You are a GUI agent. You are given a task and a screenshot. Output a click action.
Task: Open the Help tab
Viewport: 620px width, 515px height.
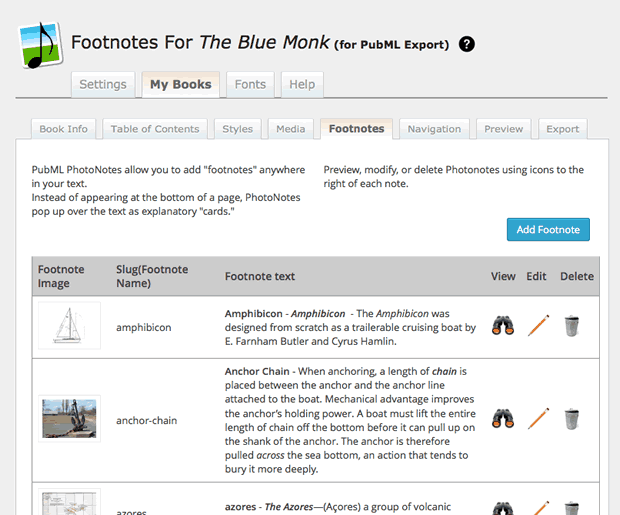click(x=302, y=85)
